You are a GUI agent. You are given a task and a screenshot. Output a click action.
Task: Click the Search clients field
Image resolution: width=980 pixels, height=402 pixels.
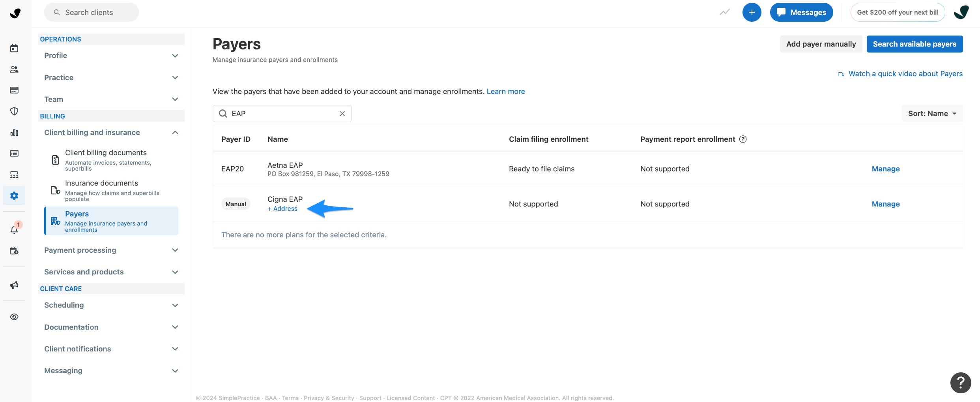click(x=92, y=12)
